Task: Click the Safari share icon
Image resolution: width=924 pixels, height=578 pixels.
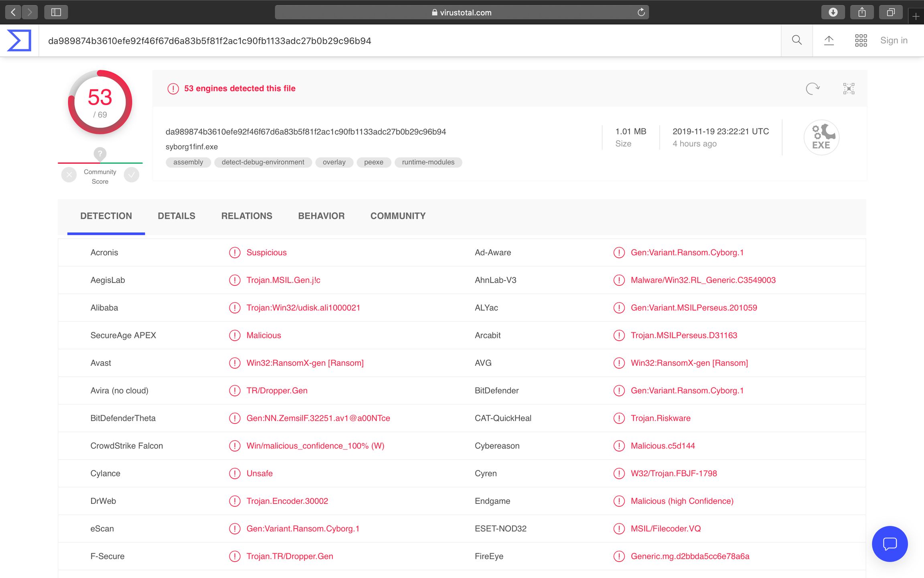Action: 862,12
